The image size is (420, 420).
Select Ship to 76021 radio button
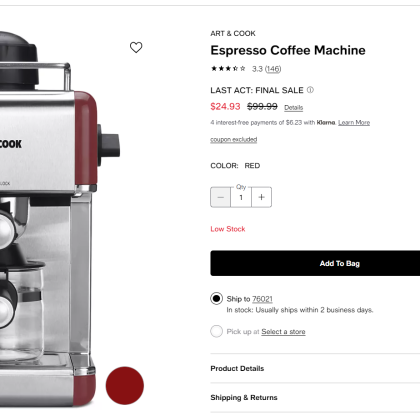(x=216, y=298)
